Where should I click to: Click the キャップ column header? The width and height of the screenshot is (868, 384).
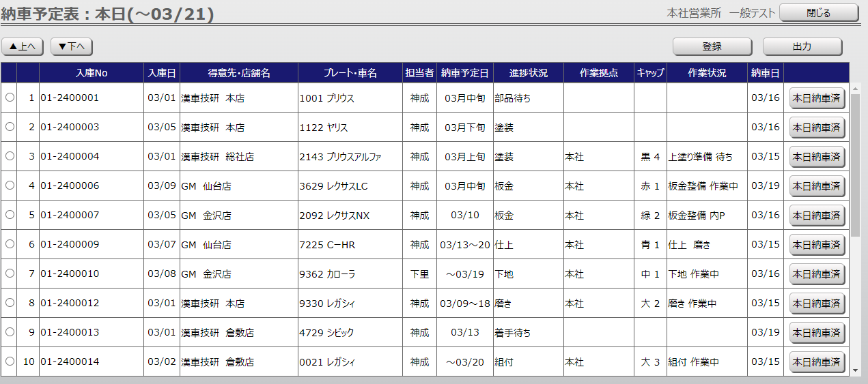click(x=650, y=73)
